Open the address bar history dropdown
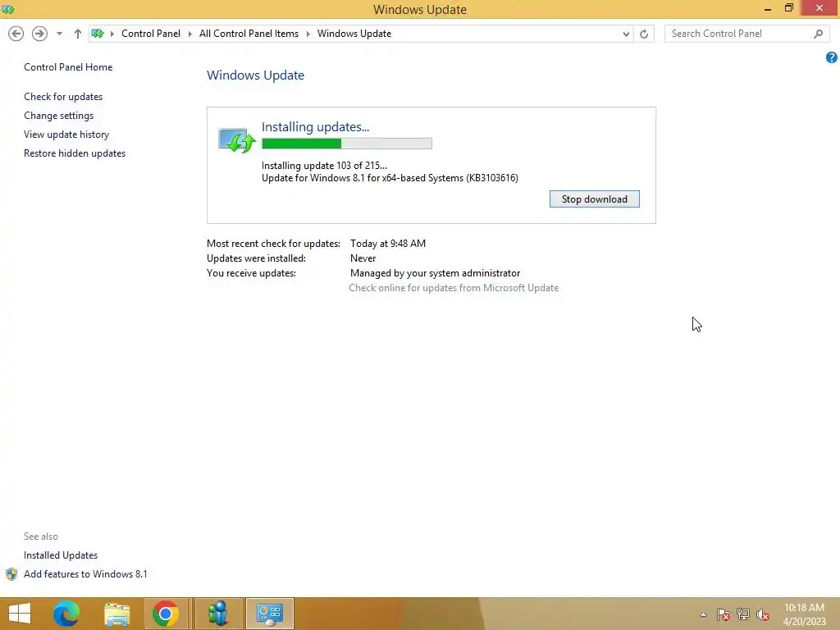The height and width of the screenshot is (630, 840). (x=626, y=34)
